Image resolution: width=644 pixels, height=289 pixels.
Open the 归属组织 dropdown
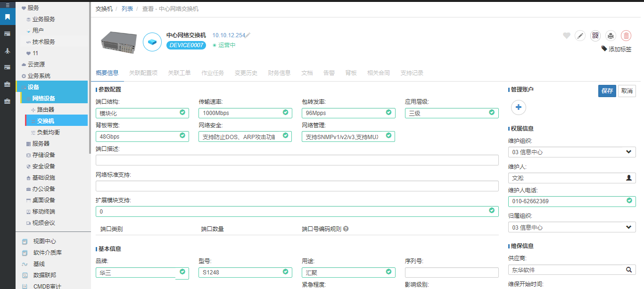(x=572, y=227)
